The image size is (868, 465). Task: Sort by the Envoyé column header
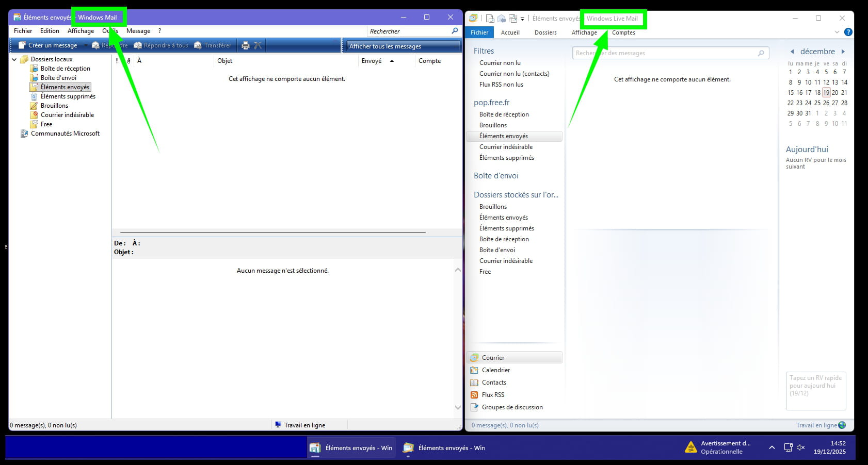372,61
